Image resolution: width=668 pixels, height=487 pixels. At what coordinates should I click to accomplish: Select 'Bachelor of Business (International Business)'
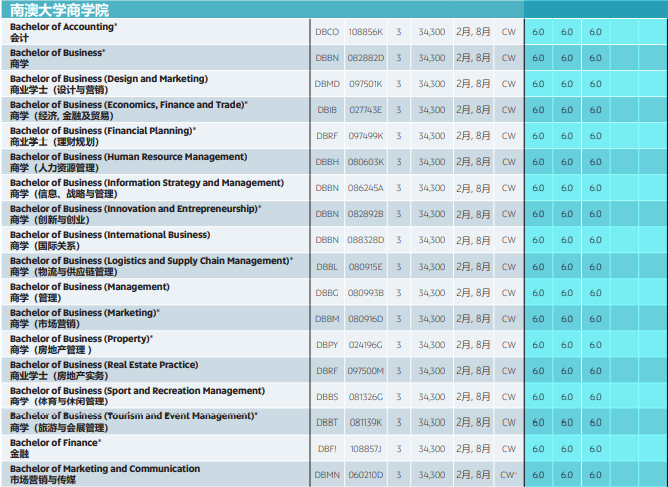[x=110, y=234]
